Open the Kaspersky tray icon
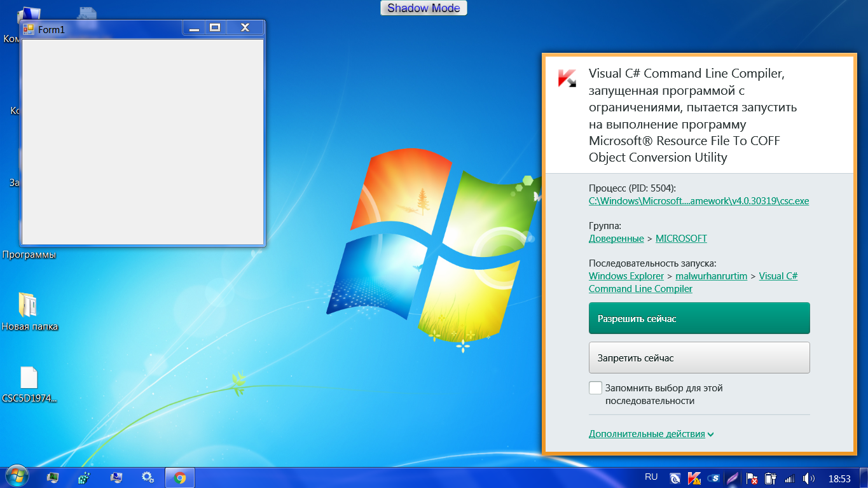868x488 pixels. tap(694, 478)
